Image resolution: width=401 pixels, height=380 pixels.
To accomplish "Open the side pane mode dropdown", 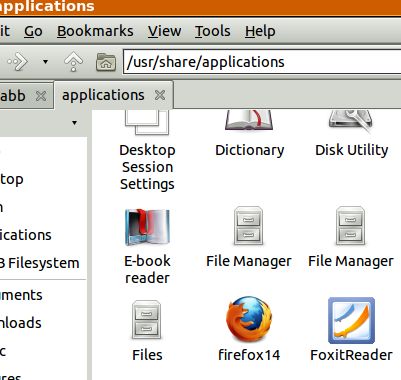I will click(x=74, y=123).
